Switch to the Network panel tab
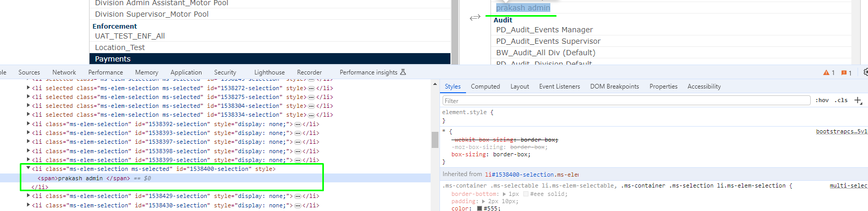The image size is (868, 211). (x=64, y=72)
